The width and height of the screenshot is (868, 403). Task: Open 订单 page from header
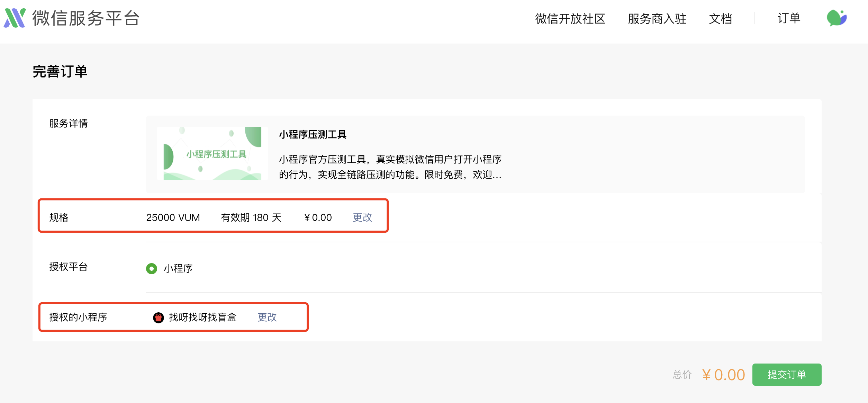point(789,18)
